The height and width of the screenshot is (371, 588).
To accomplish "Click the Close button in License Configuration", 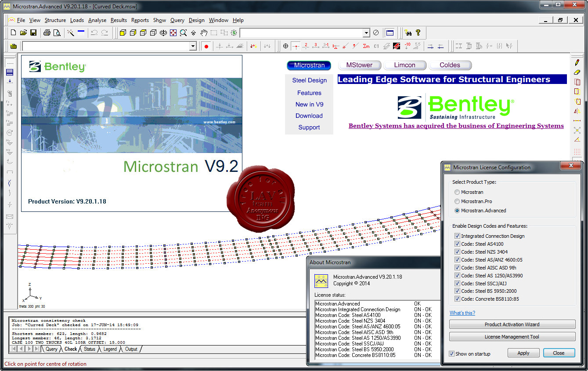I will tap(559, 353).
